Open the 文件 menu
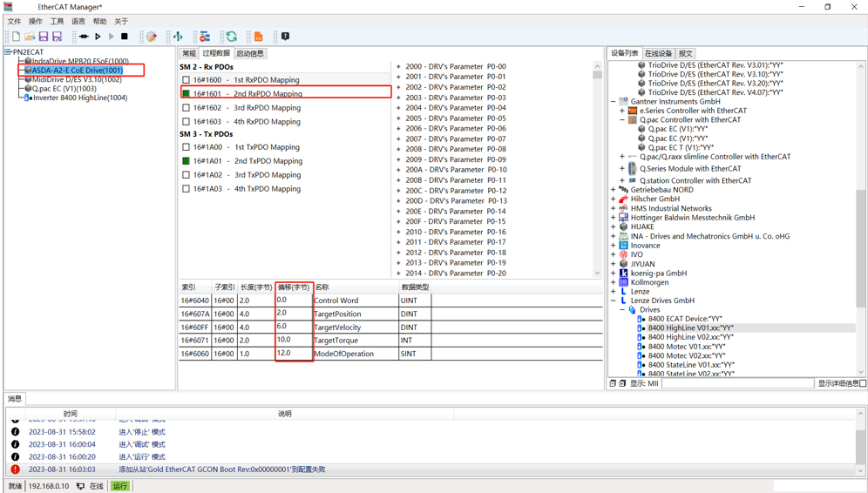The height and width of the screenshot is (493, 868). coord(14,21)
